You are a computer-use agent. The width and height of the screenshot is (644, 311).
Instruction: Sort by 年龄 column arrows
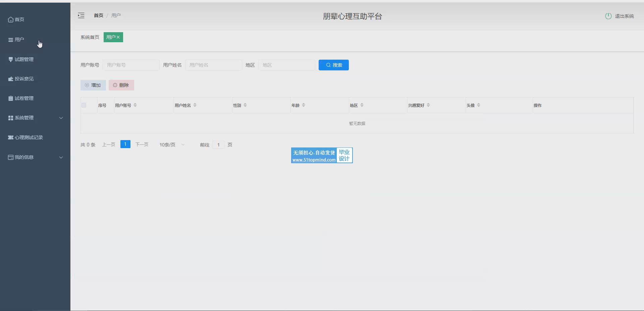304,105
